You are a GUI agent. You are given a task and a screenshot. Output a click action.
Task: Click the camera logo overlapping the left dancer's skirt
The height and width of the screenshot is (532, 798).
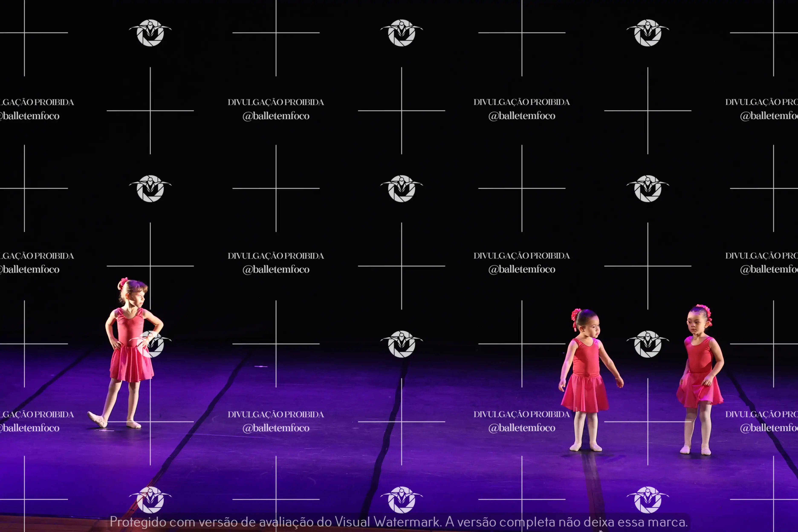click(x=151, y=344)
